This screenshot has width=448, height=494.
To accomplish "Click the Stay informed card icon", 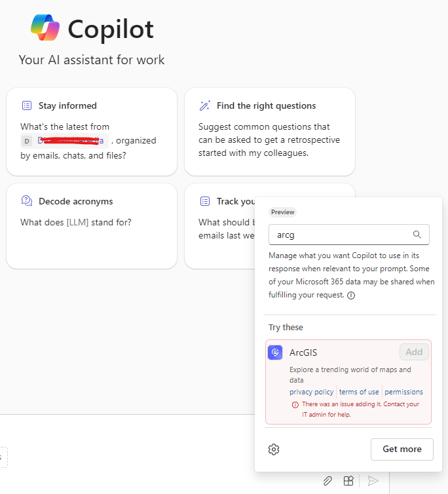I will coord(27,105).
